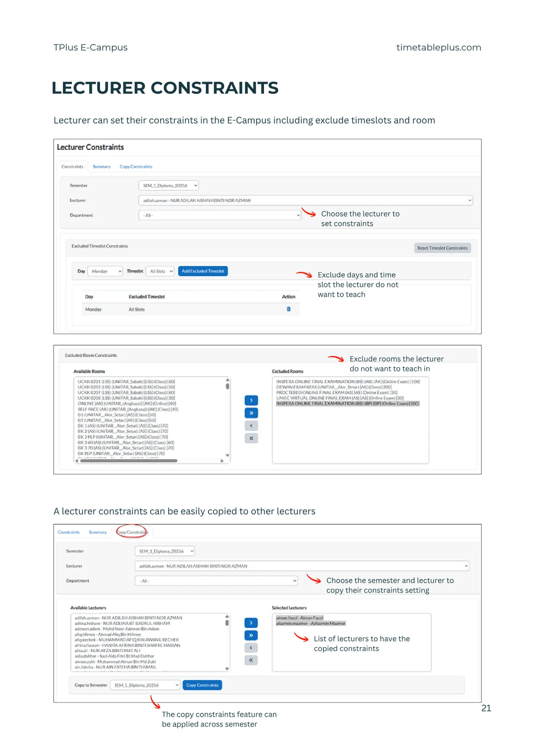Open Lecturer dropdown in the copy constraints panel
Viewport: 535px width, 756px height.
click(302, 566)
